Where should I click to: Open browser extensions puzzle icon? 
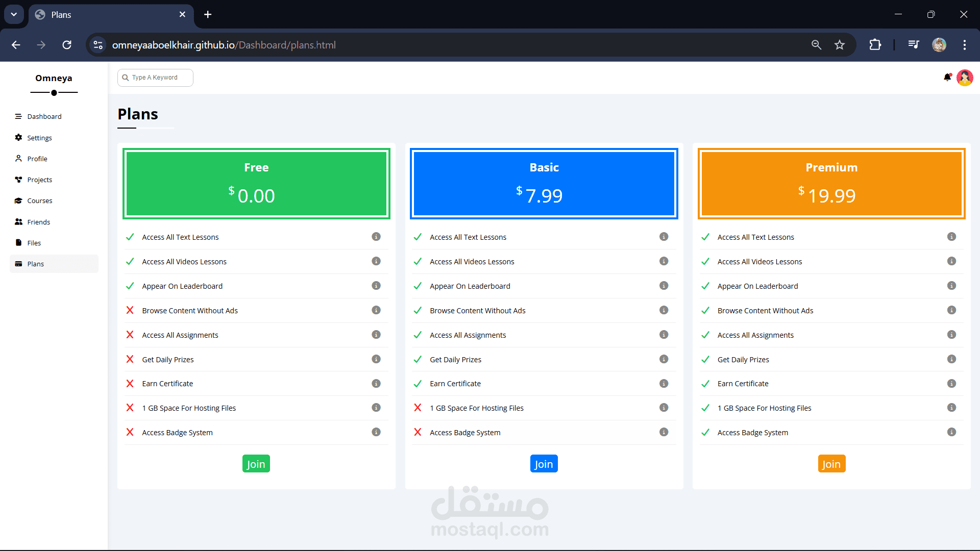[875, 45]
